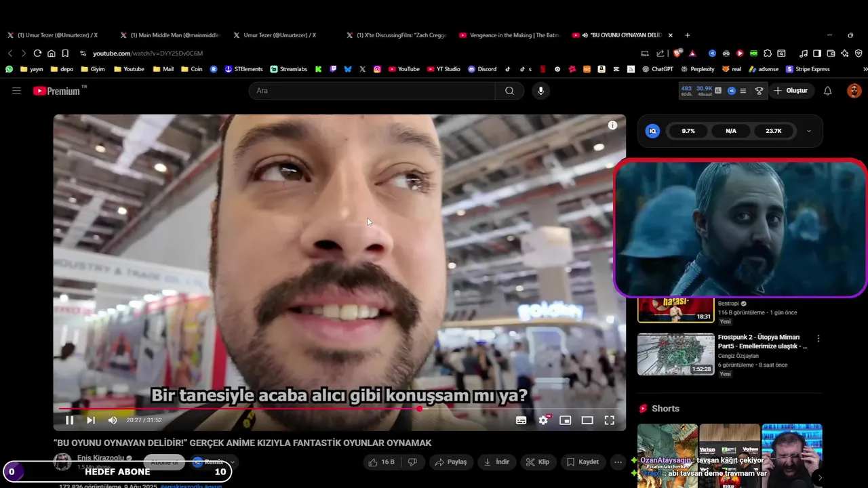Open the Bentropi video thumbnail

click(675, 310)
